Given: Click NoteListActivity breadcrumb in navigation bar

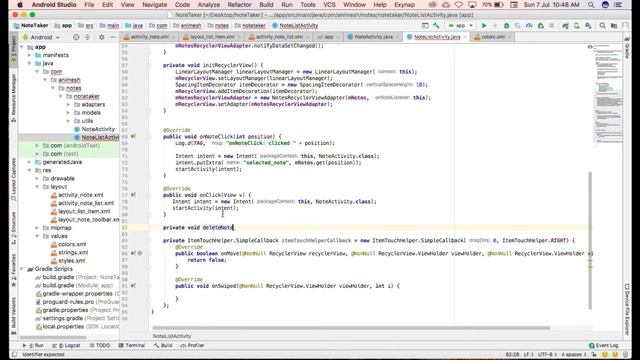Looking at the screenshot, I should click(295, 25).
